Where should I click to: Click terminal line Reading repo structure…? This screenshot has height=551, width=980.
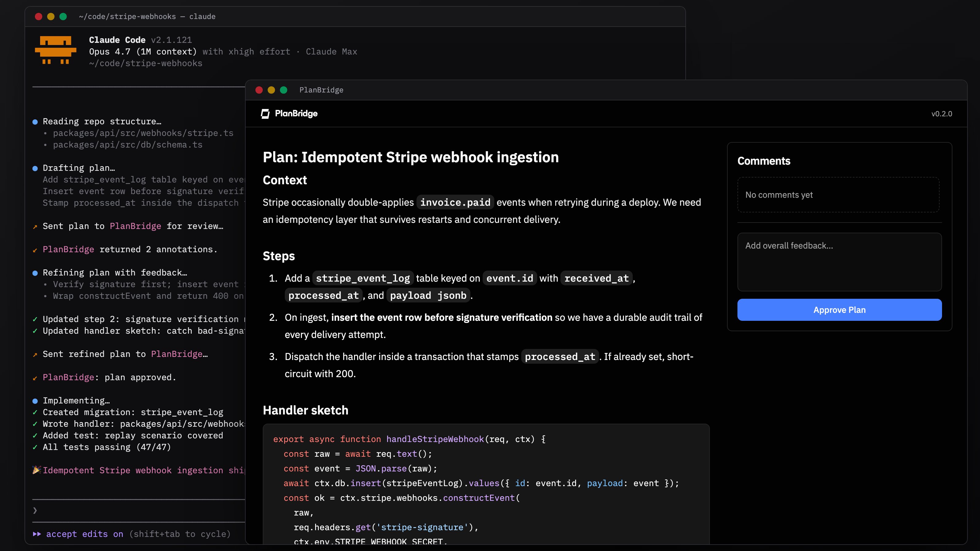point(102,121)
